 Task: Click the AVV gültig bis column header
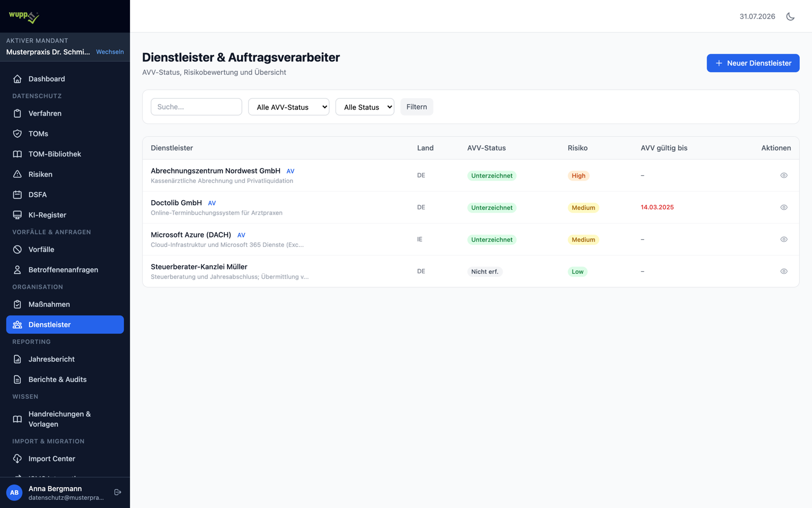click(664, 148)
